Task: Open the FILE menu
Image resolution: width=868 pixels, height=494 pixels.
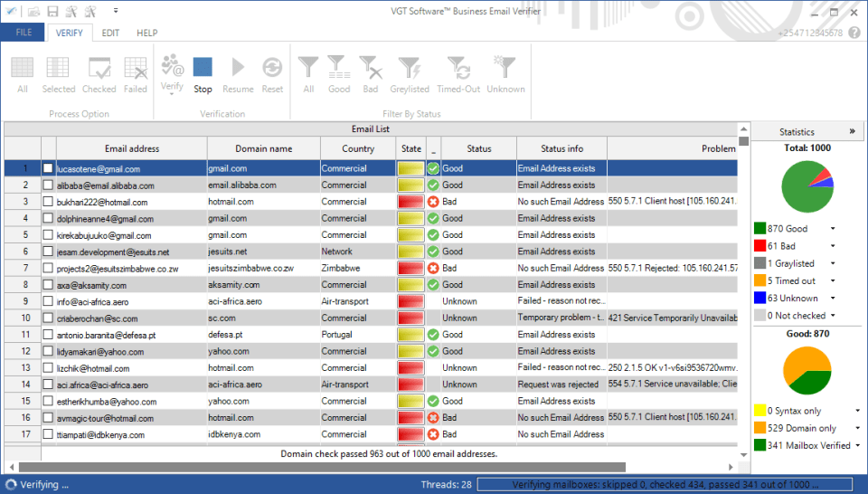Action: click(x=24, y=33)
